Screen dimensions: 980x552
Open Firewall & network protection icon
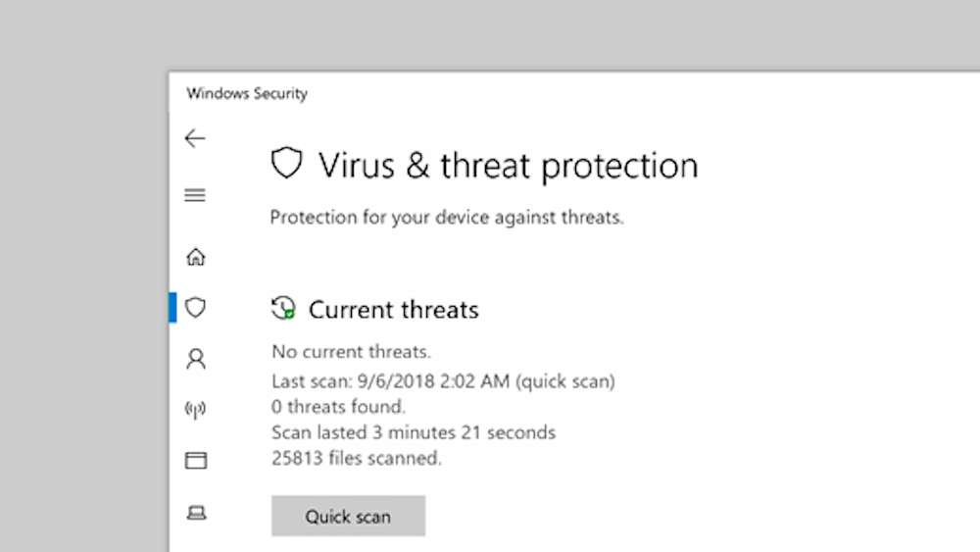click(196, 410)
